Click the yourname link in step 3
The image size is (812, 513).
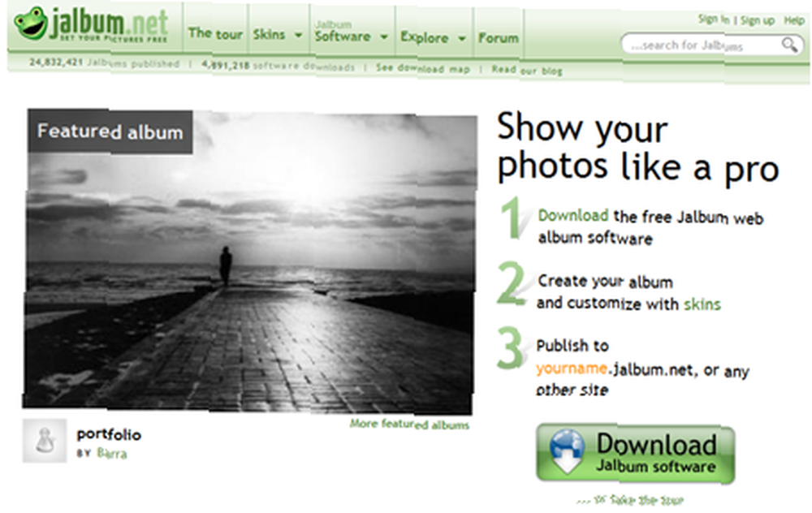point(571,369)
